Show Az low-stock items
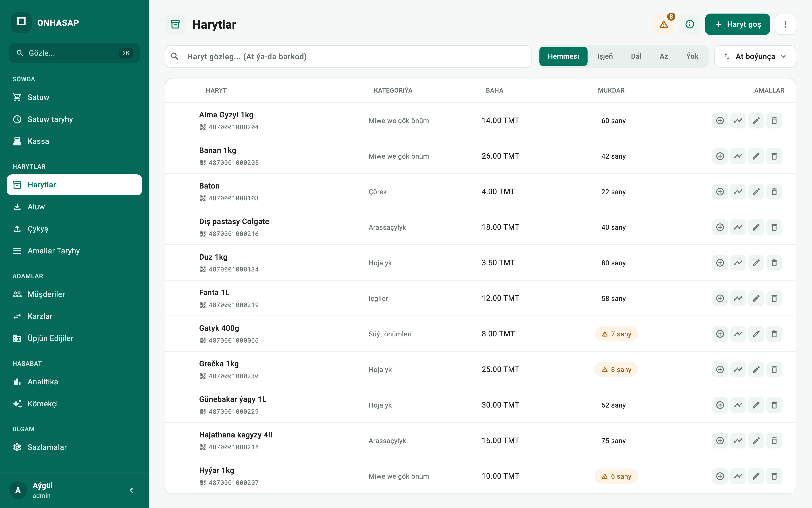812x508 pixels. (664, 56)
